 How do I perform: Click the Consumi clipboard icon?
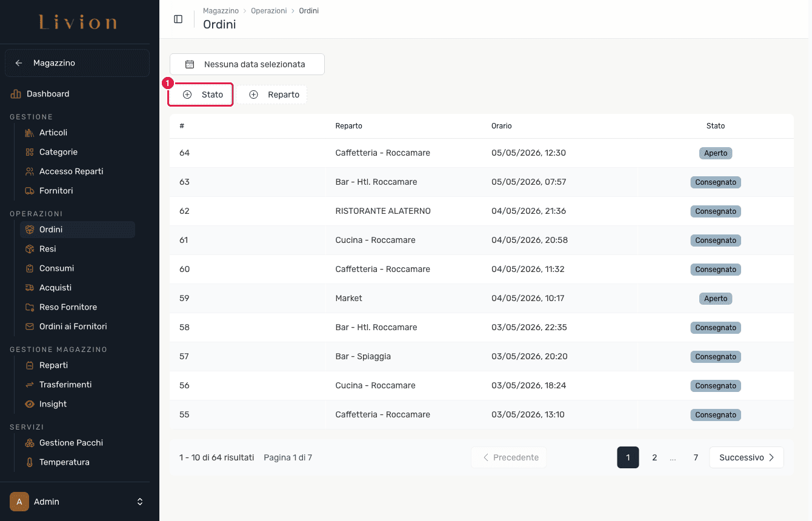pos(29,268)
